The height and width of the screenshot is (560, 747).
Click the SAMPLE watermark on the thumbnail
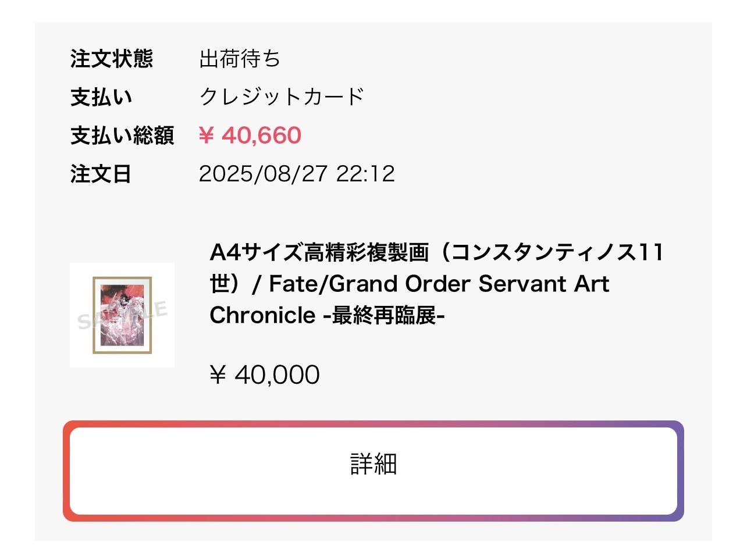(122, 316)
